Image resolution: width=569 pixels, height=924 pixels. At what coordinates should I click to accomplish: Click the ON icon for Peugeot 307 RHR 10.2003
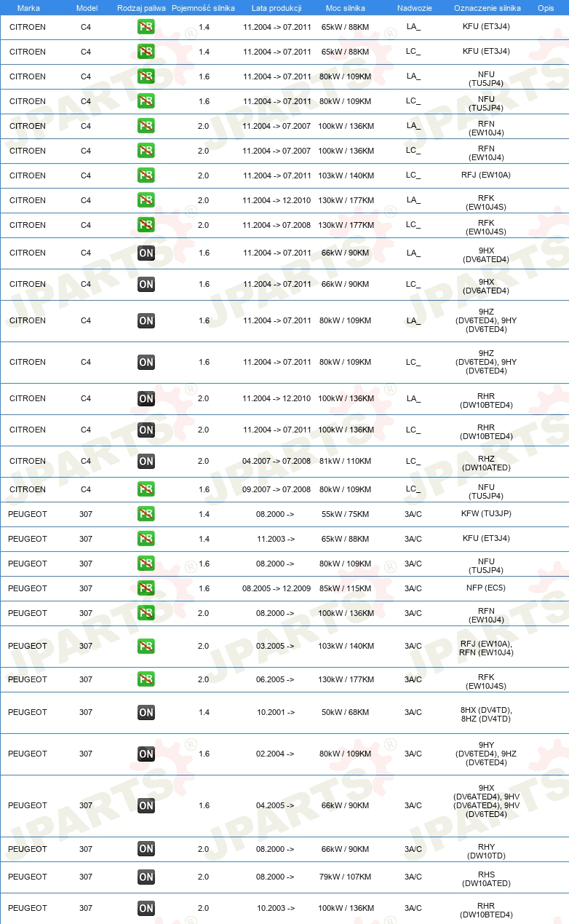[x=146, y=908]
